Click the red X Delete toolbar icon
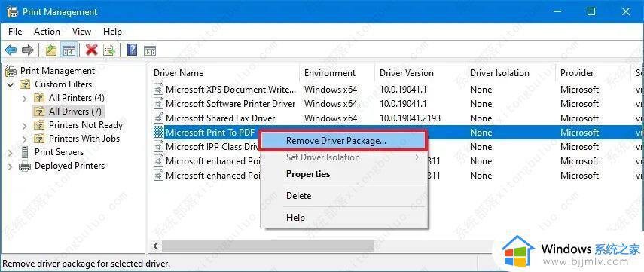644x272 pixels. [x=91, y=50]
